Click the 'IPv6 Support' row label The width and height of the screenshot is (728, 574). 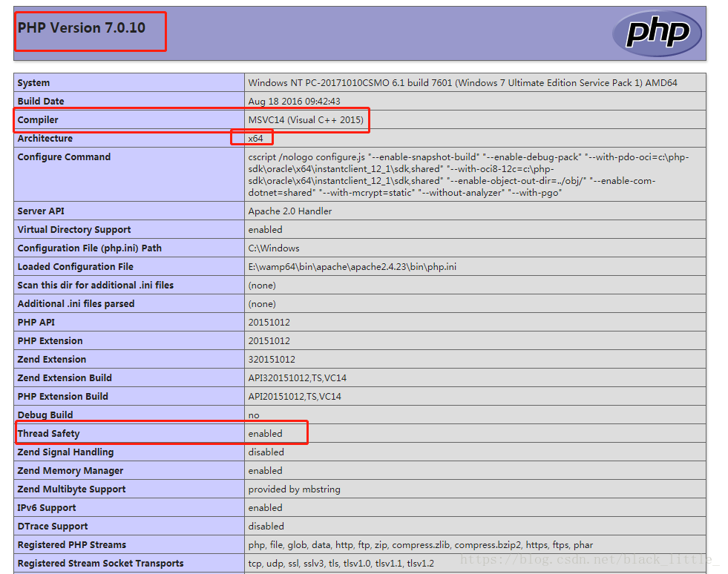point(47,508)
